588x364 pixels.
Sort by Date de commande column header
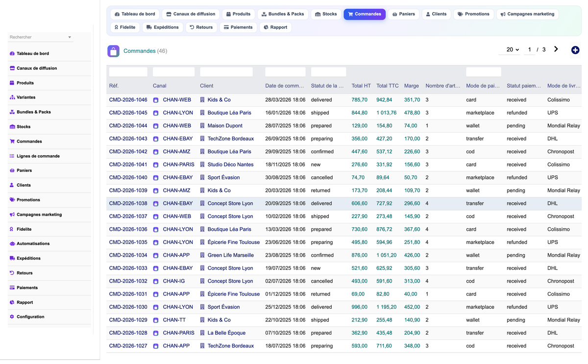coord(285,86)
